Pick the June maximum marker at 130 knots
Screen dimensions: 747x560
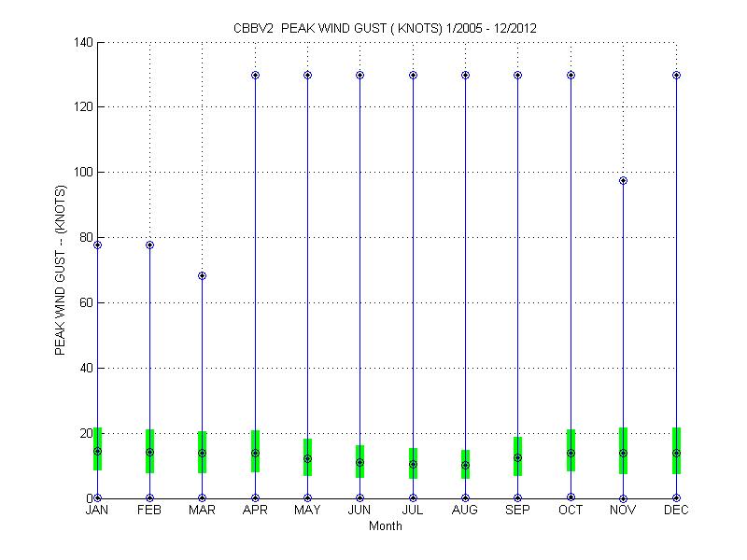[359, 75]
